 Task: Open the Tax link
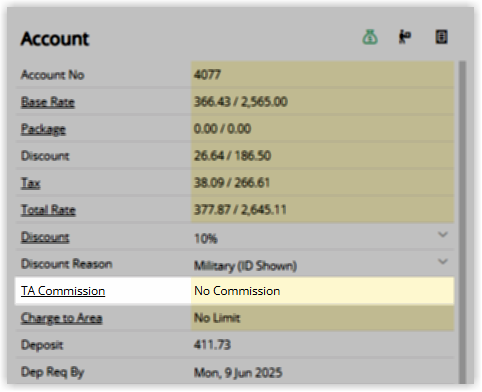pyautogui.click(x=31, y=183)
